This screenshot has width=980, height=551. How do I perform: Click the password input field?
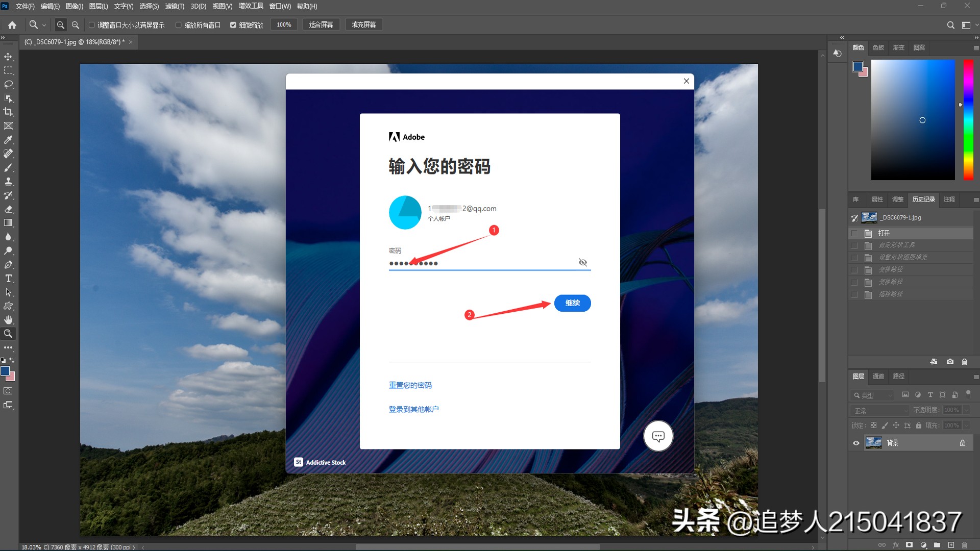485,263
